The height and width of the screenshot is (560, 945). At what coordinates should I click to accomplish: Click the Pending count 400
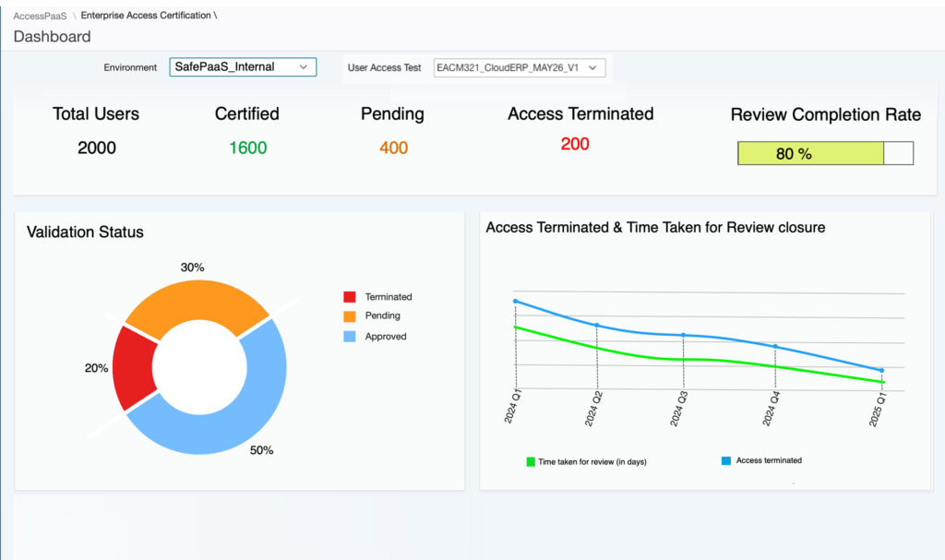pyautogui.click(x=393, y=148)
